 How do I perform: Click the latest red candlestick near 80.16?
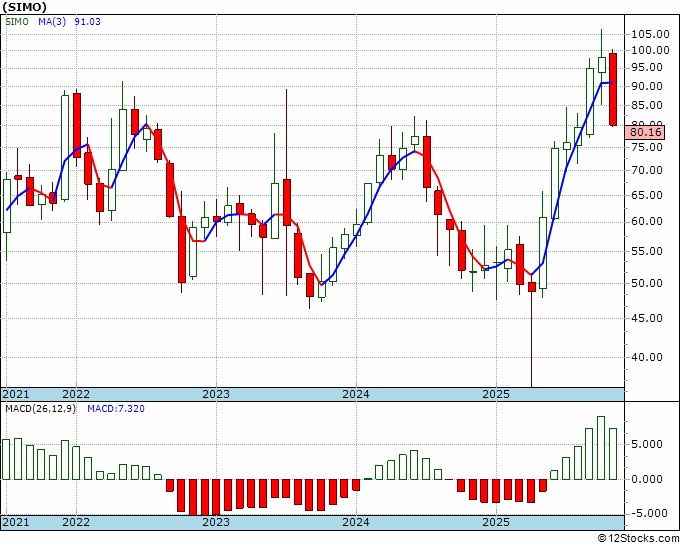613,89
